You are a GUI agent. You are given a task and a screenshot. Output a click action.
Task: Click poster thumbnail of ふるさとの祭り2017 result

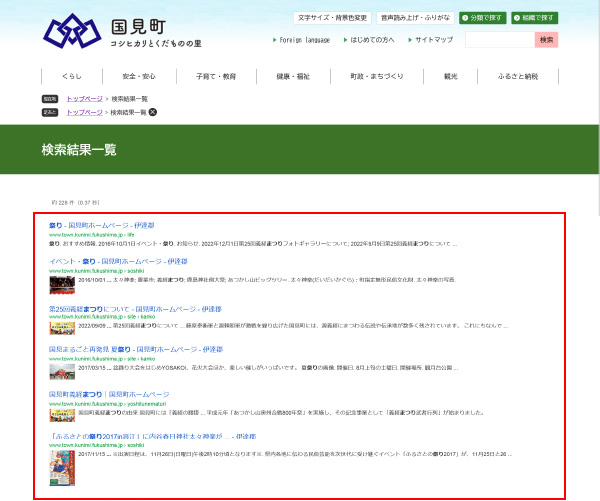coord(62,468)
